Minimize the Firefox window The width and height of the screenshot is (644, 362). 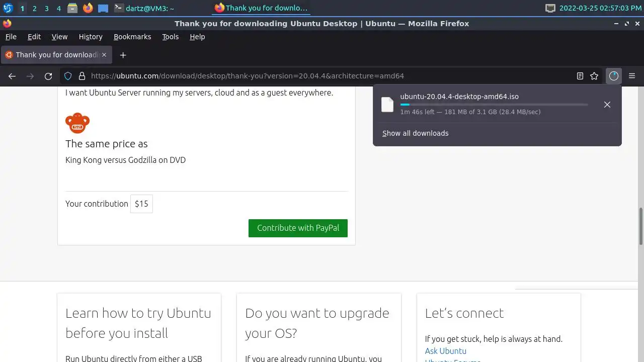[x=617, y=24]
